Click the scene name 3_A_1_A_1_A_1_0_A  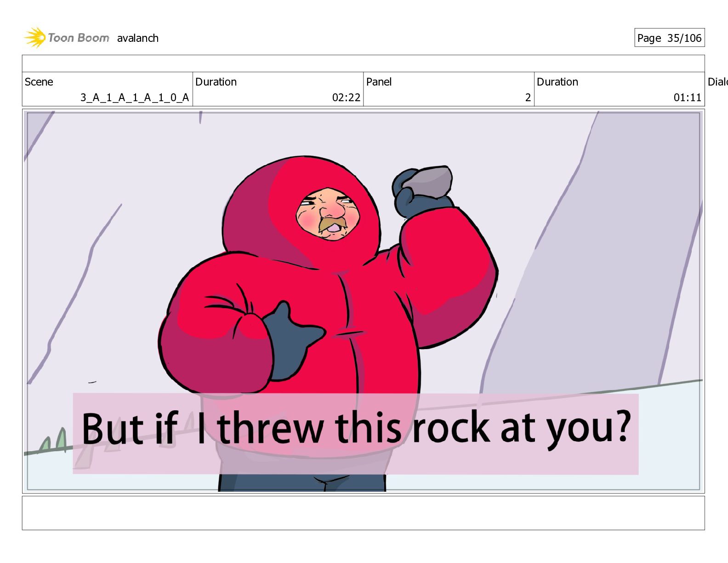135,98
